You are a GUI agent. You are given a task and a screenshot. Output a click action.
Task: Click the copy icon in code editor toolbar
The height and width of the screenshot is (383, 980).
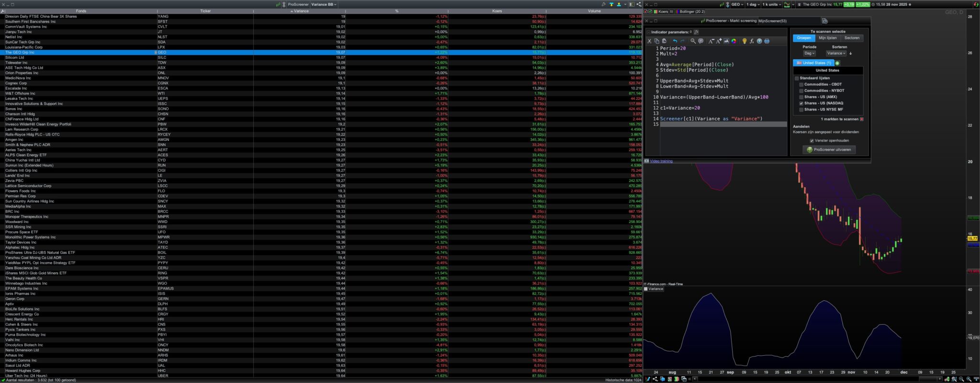point(657,41)
